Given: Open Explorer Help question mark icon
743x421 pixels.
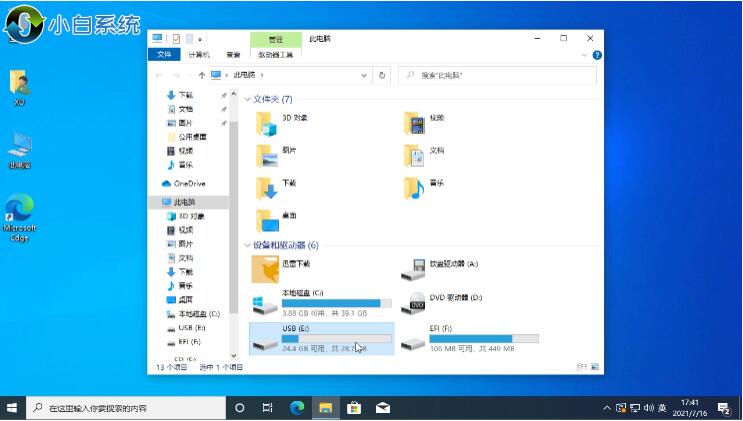Looking at the screenshot, I should 597,55.
